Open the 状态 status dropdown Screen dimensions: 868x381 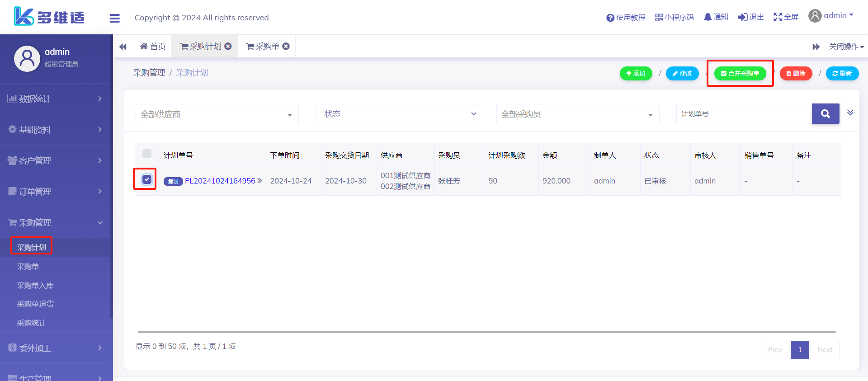tap(397, 114)
